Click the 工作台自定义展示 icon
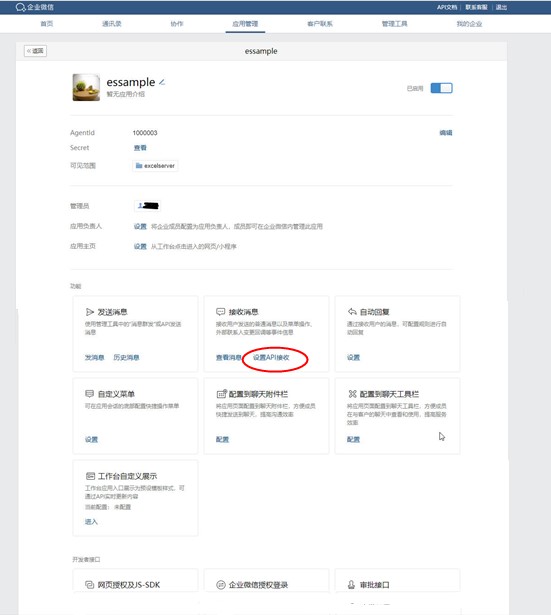This screenshot has height=615, width=551. pyautogui.click(x=90, y=476)
